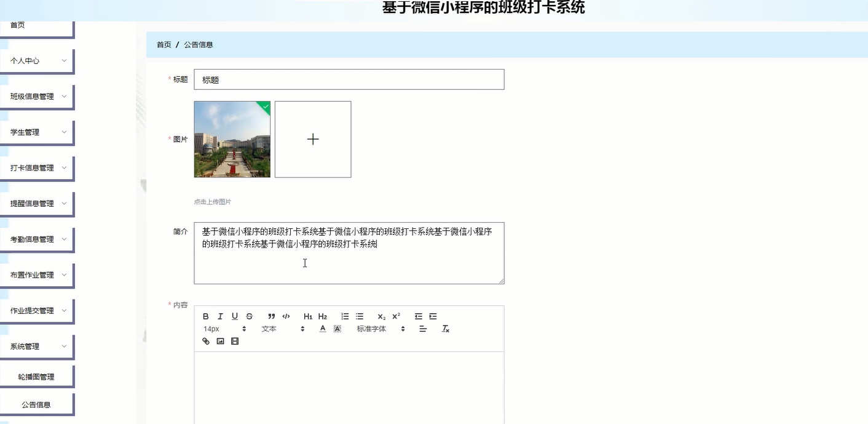Expand the 考勤信息管理 sidebar menu
Screen dimensions: 868x424
[x=37, y=239]
